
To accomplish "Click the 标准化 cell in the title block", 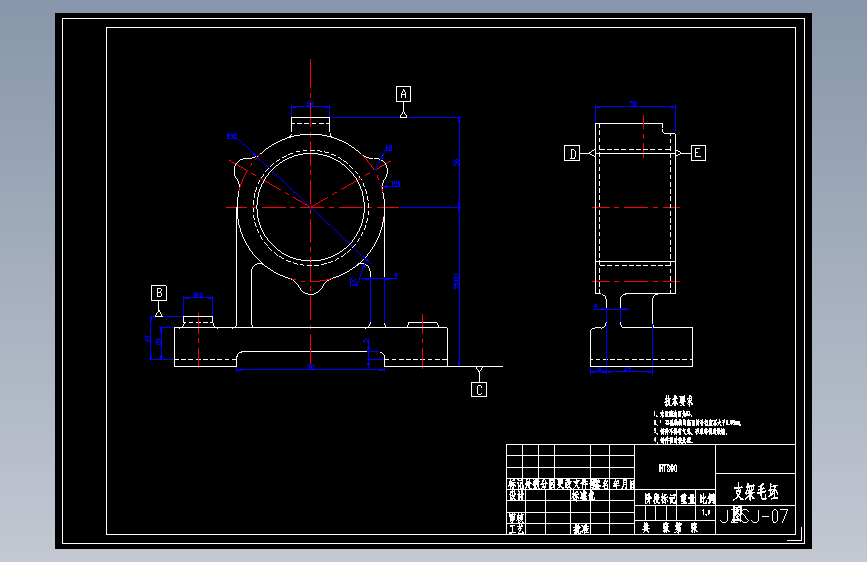I will (583, 496).
